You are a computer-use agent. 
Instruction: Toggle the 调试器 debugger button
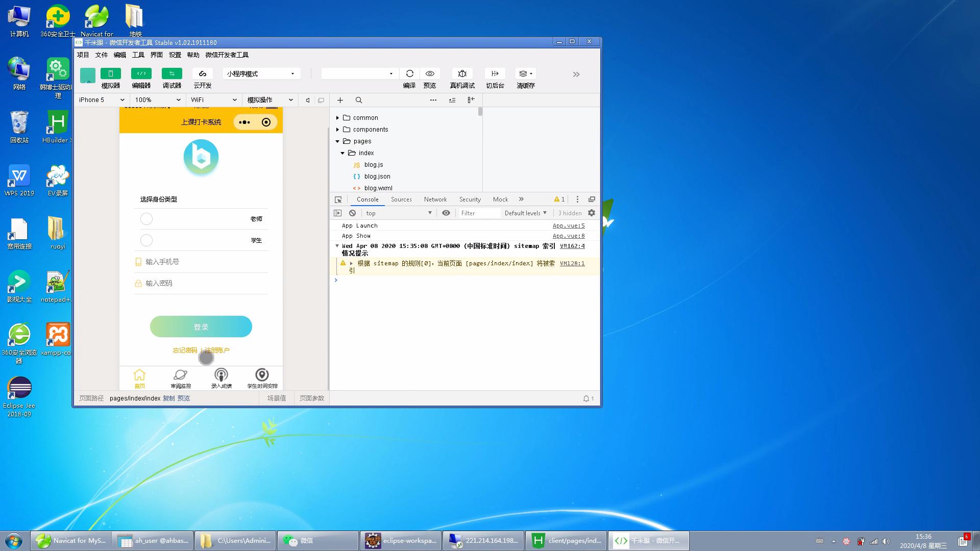tap(171, 73)
